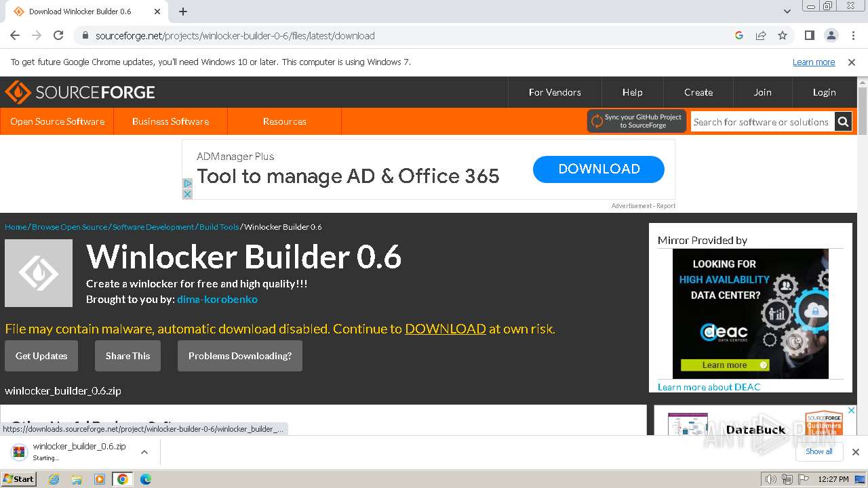This screenshot has height=488, width=868.
Task: Click the ADManager Plus DOWNLOAD ad button
Action: click(599, 169)
